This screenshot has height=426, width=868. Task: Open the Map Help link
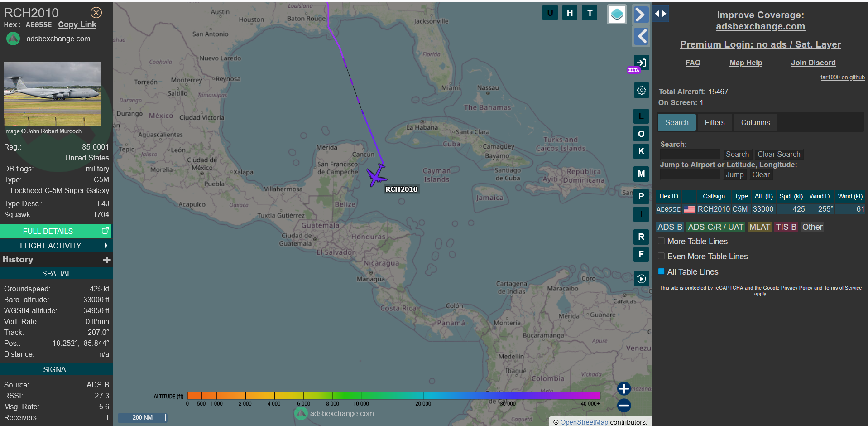point(746,63)
